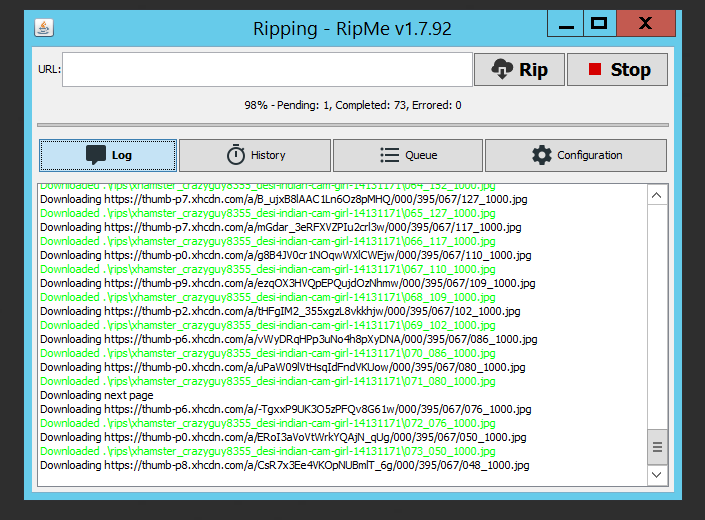
Task: Click the 'Downloading next page' log line
Action: pos(97,396)
